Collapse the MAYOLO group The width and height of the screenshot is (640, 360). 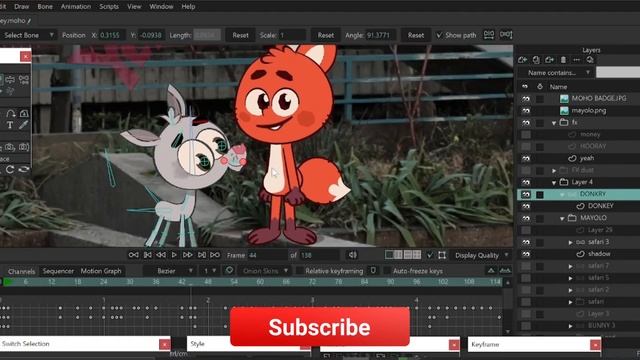[562, 218]
